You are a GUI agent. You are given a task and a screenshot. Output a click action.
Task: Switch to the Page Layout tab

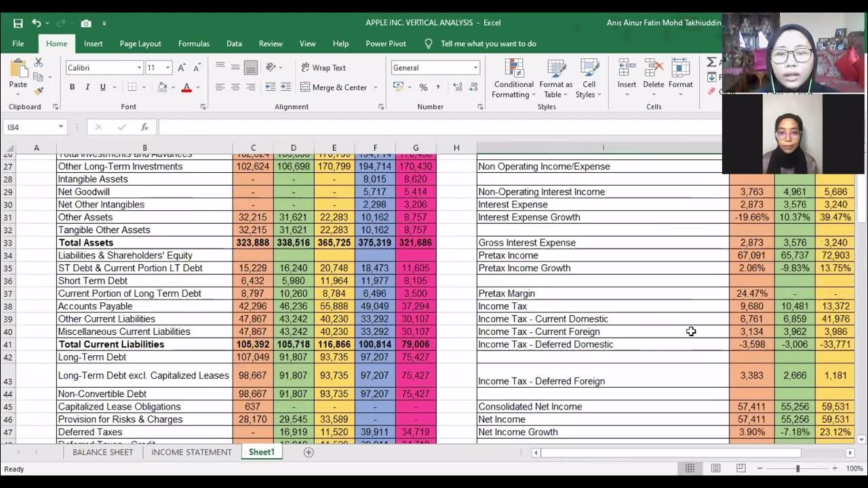140,43
